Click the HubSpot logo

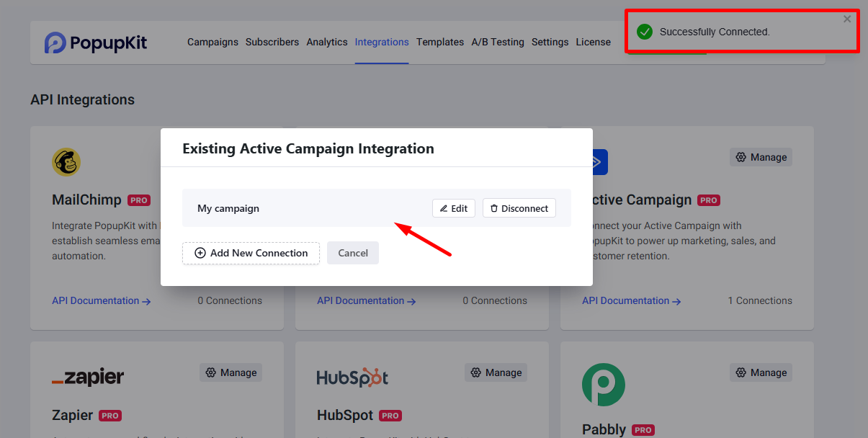click(352, 377)
